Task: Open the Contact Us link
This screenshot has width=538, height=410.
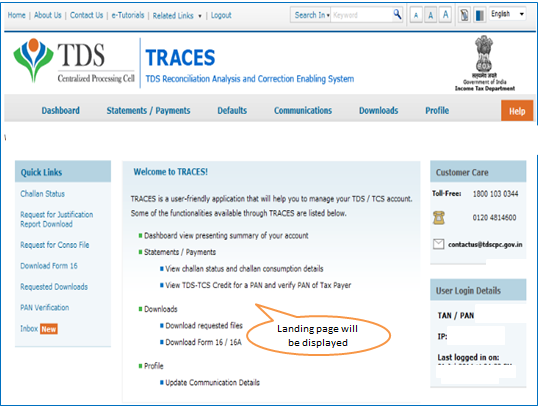Action: (86, 15)
